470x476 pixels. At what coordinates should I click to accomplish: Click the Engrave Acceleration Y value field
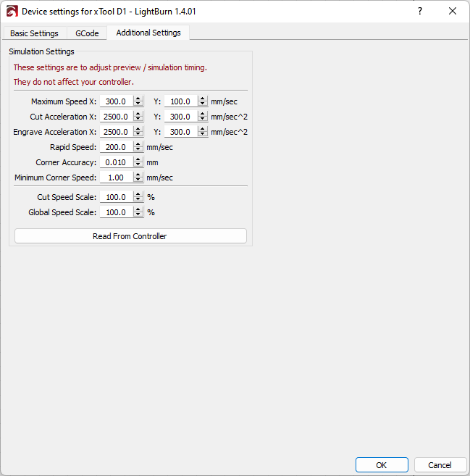tap(181, 132)
